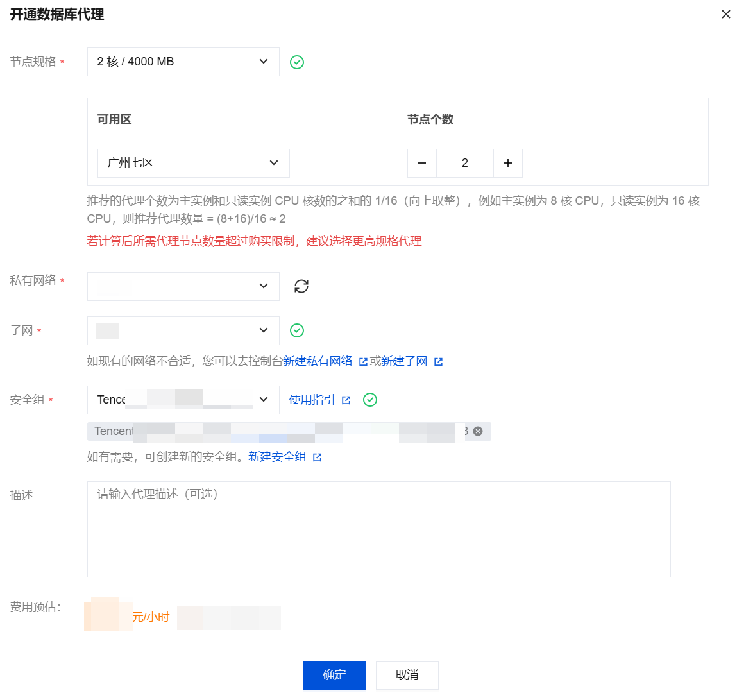This screenshot has height=700, width=737.
Task: Open the 新建子网 link
Action: [x=404, y=361]
